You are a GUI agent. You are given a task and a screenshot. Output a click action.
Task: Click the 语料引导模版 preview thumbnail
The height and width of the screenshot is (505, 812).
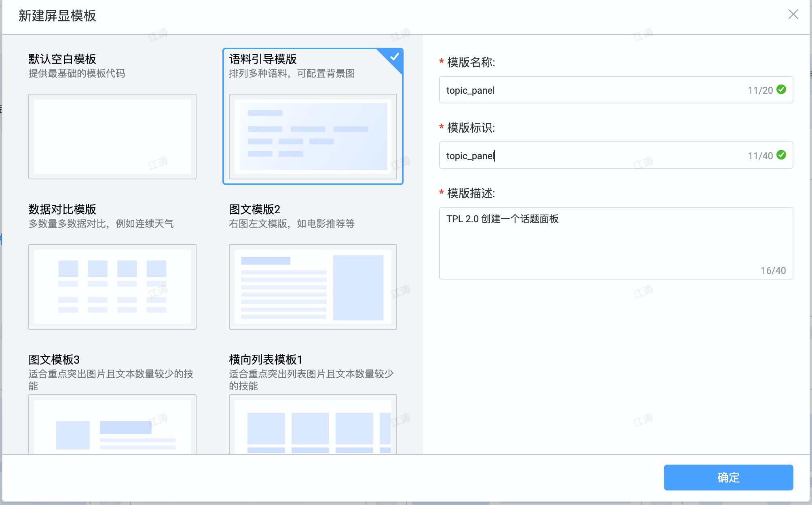pos(313,137)
